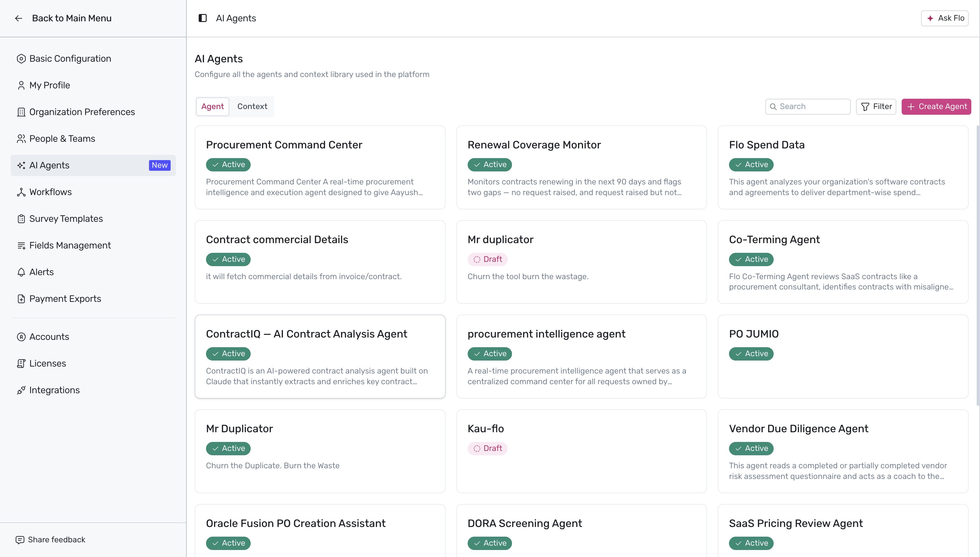Click the Share feedback chat icon

[x=20, y=540]
